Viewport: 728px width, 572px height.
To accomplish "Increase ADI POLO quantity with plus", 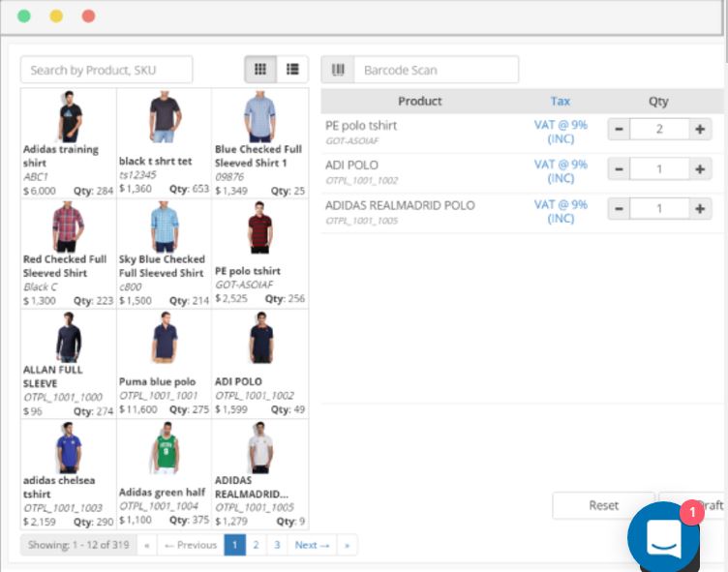I will 700,168.
